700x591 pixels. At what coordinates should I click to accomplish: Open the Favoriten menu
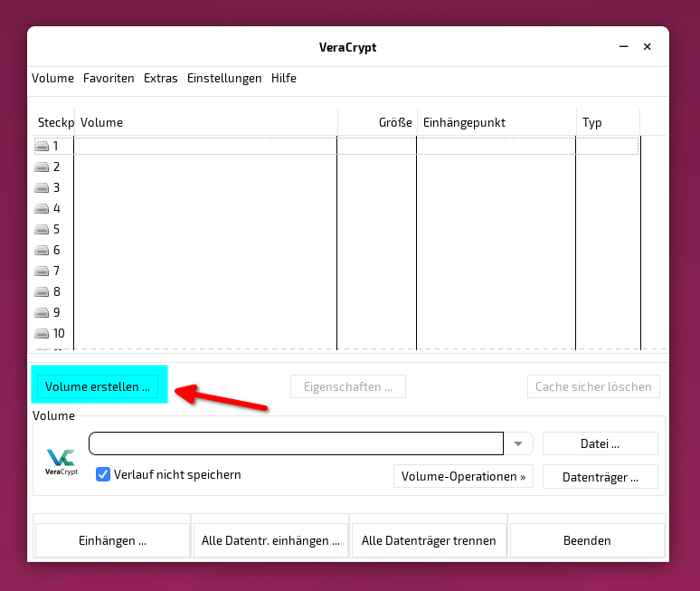(109, 78)
